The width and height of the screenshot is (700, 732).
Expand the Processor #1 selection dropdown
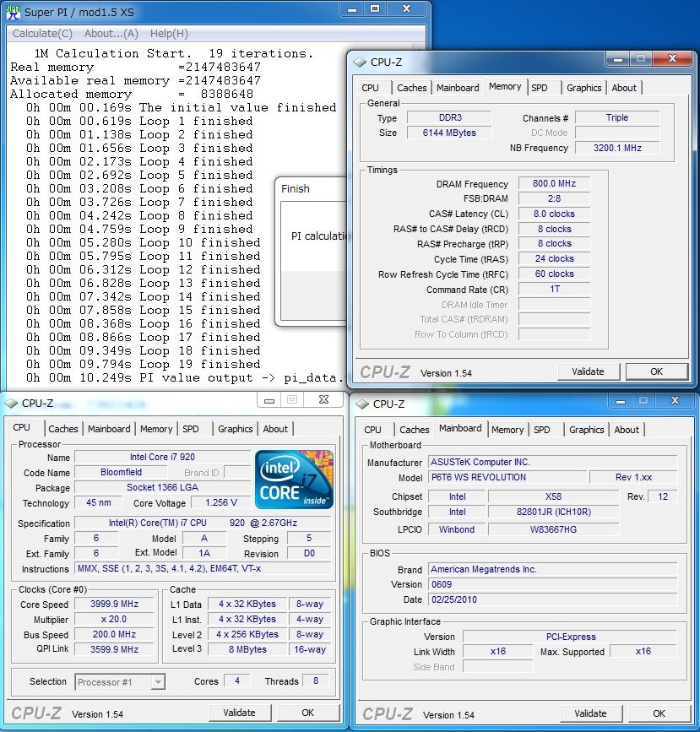[158, 682]
